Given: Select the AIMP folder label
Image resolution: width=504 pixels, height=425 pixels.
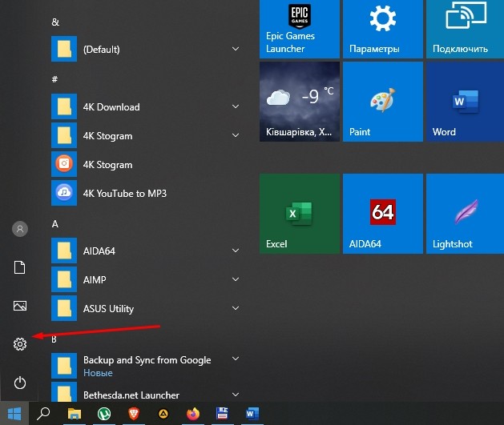Looking at the screenshot, I should click(95, 280).
